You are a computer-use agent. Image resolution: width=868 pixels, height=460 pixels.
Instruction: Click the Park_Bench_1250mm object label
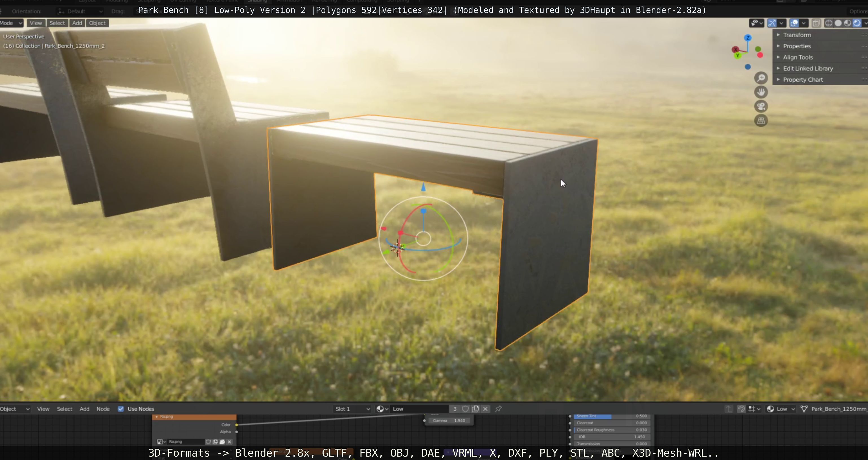[838, 409]
